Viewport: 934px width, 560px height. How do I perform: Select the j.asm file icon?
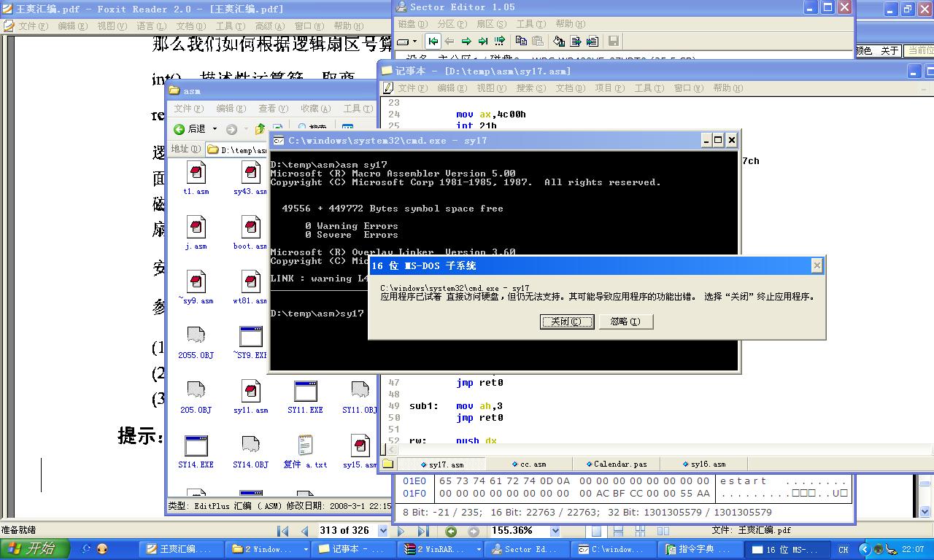[196, 227]
